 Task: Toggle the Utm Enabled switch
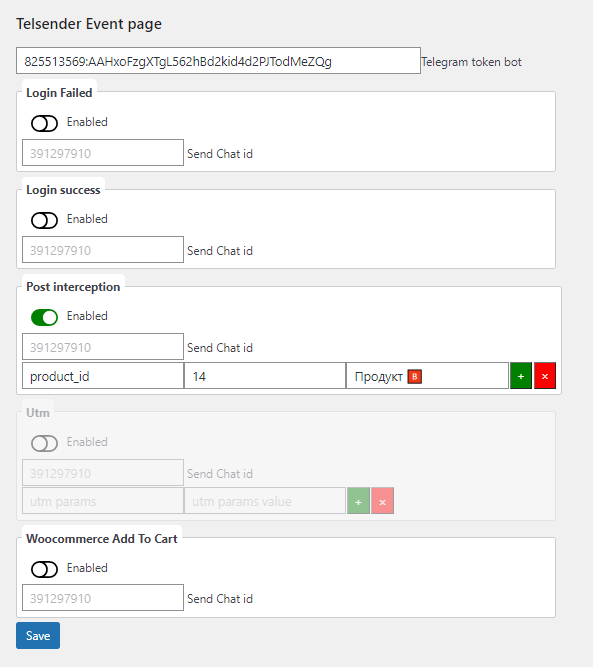tap(44, 443)
